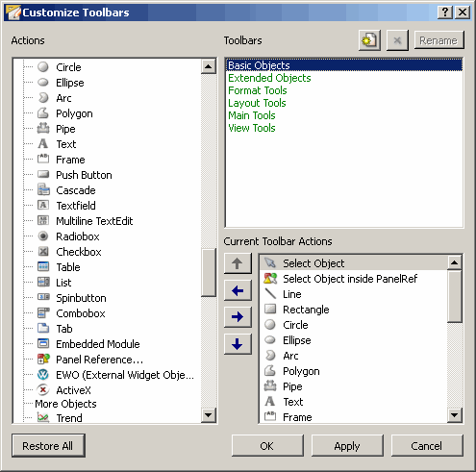Click the new toolbar icon button

click(369, 40)
